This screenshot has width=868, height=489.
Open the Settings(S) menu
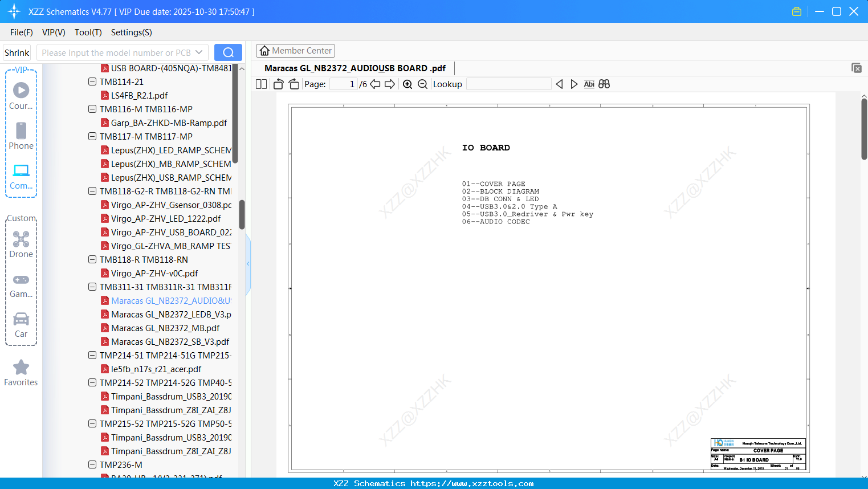coord(132,32)
